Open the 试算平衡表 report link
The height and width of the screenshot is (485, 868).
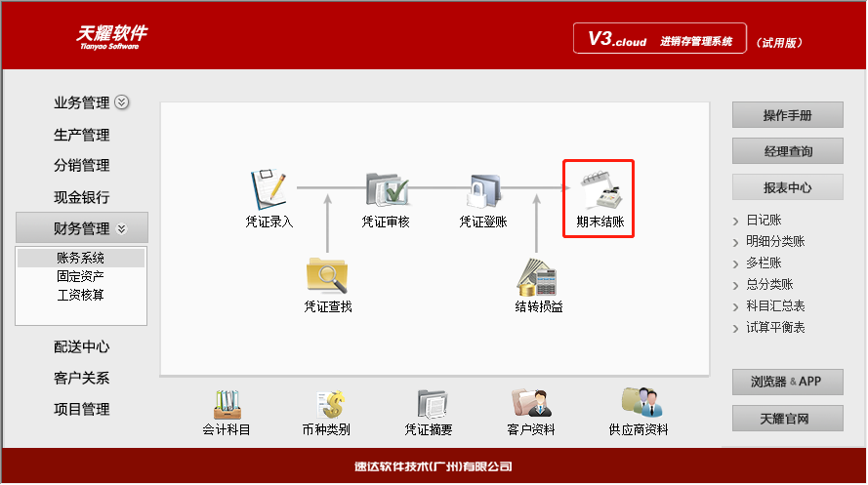tap(775, 327)
